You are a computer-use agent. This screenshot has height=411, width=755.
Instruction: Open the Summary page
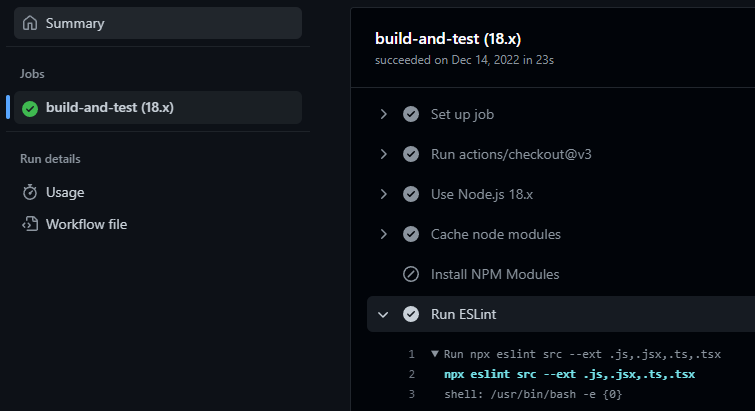click(158, 23)
